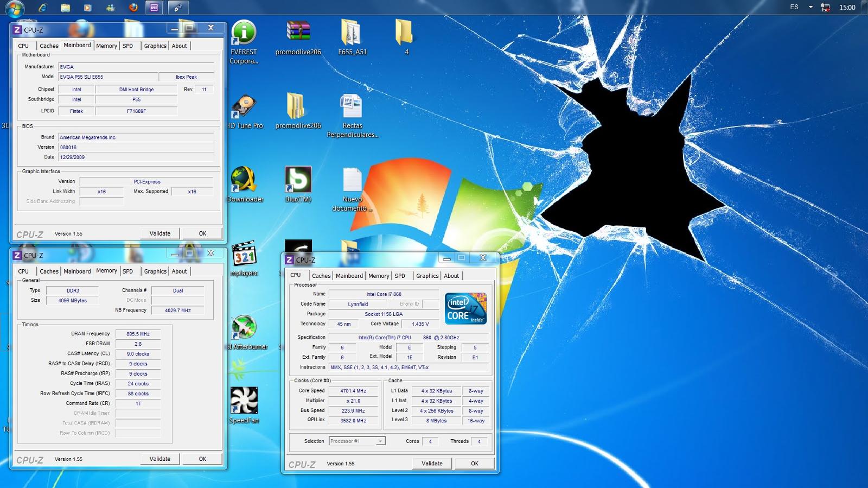
Task: Click the 15:00 system clock
Action: point(847,7)
